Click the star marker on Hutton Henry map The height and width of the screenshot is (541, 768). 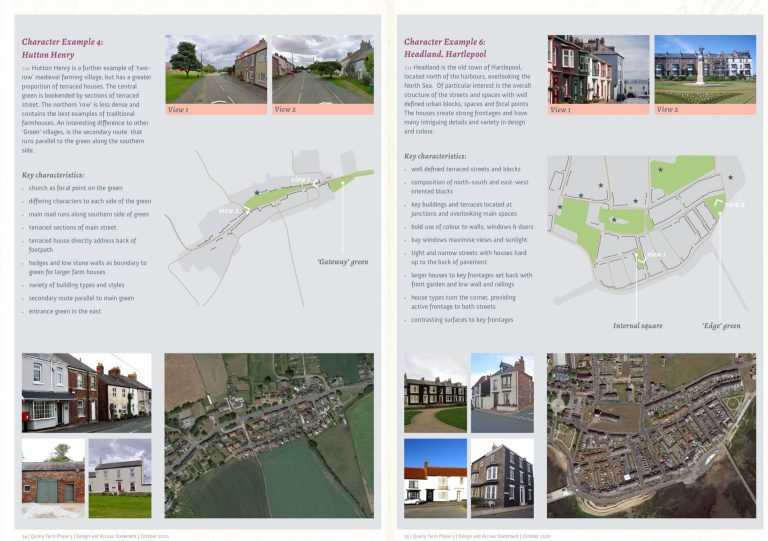[x=257, y=193]
